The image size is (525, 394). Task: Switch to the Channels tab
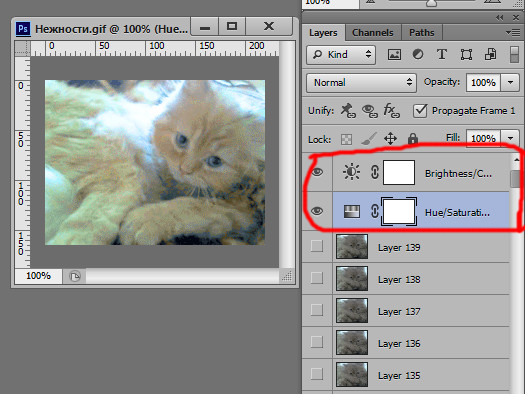tap(373, 33)
